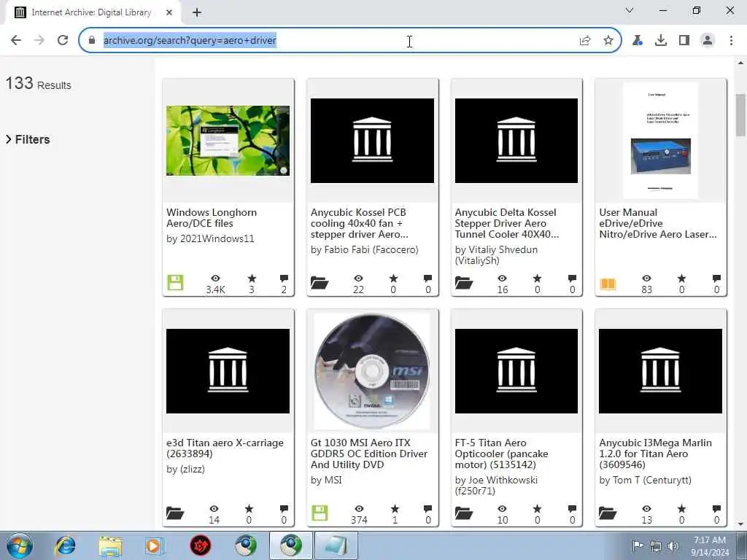This screenshot has width=747, height=560.
Task: Click views eye icon on FT-5 Titan card
Action: pyautogui.click(x=502, y=509)
